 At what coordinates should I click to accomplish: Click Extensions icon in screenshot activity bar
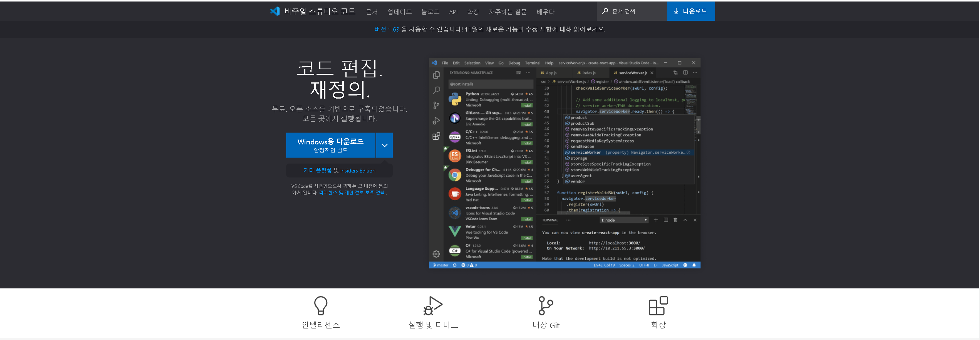(x=436, y=136)
